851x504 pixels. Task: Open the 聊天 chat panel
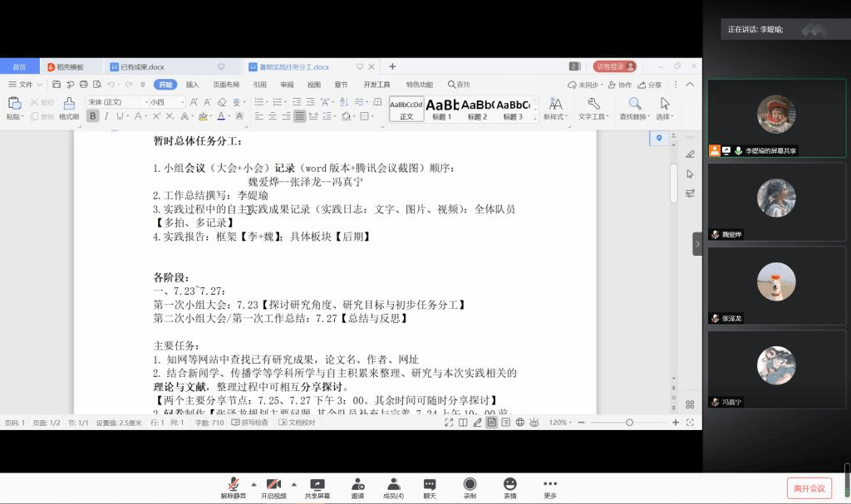pos(430,485)
